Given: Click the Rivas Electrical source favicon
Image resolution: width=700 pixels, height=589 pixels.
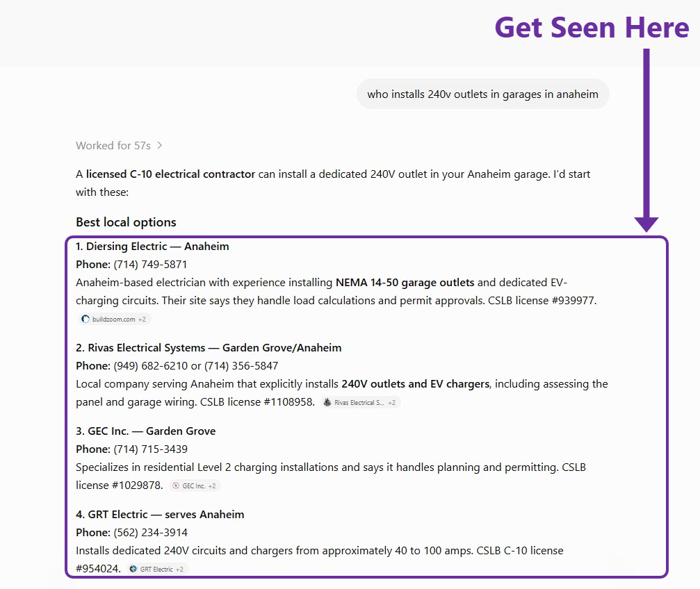Looking at the screenshot, I should click(327, 402).
